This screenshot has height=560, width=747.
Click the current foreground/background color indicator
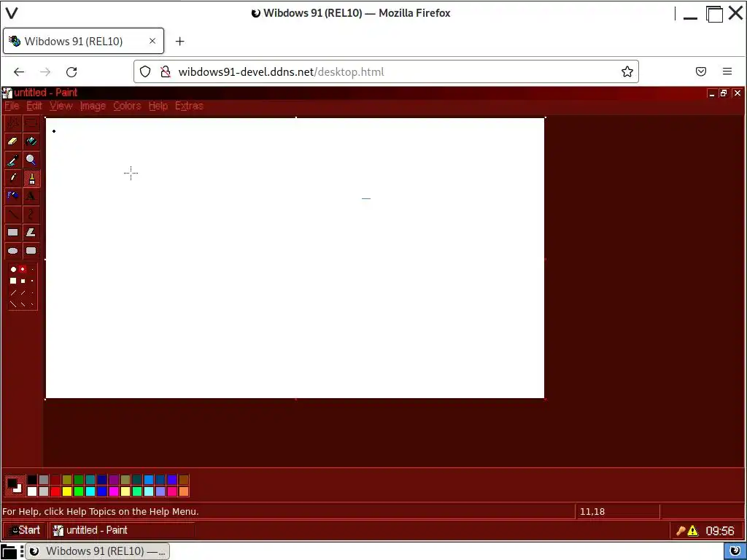point(15,485)
